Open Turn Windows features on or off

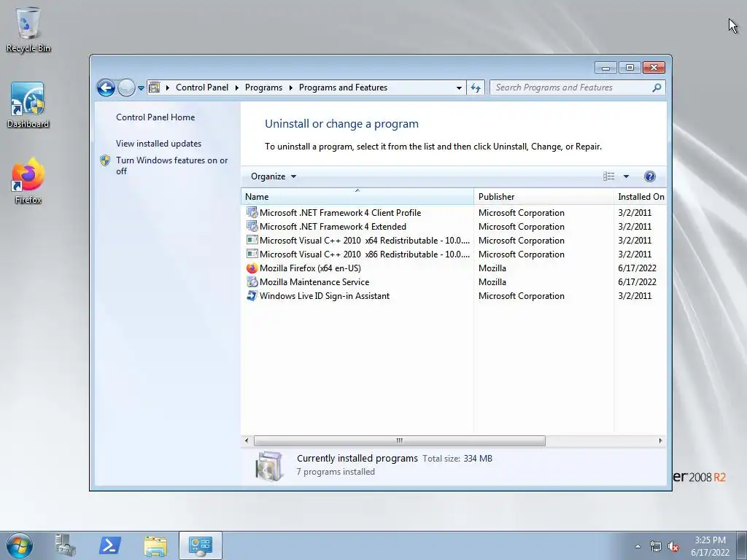pyautogui.click(x=172, y=166)
